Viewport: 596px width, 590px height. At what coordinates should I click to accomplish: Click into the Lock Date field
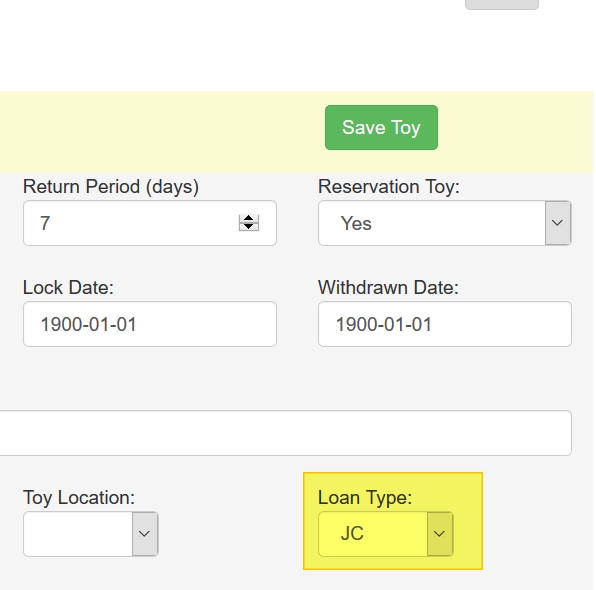pos(150,324)
